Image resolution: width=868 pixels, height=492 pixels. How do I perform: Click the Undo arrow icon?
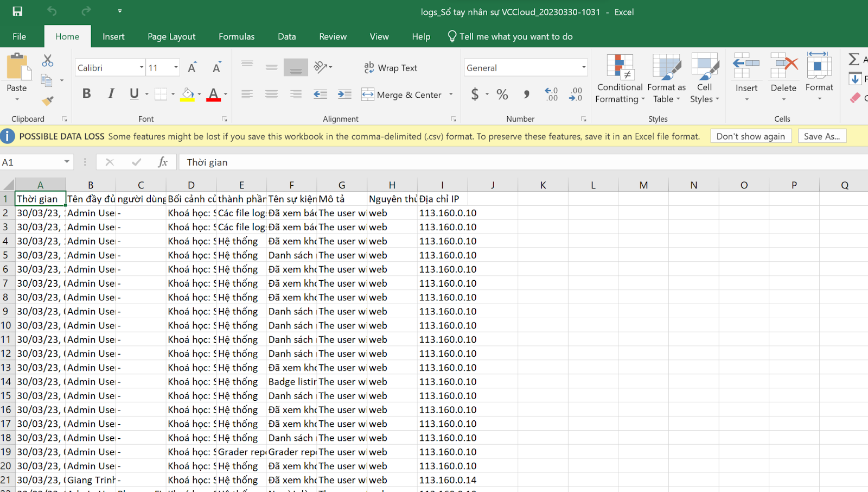point(52,11)
